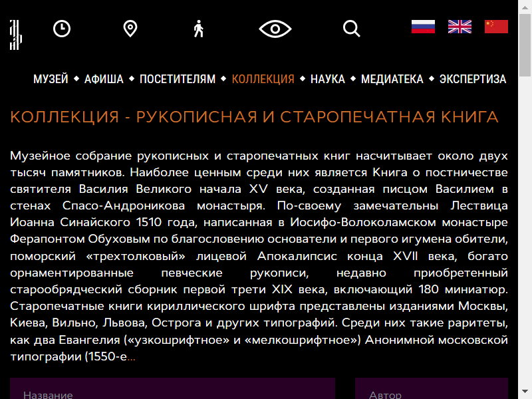
Task: Click the page heading Коллекция - Рукописная и старопечатная книга
Action: (254, 117)
